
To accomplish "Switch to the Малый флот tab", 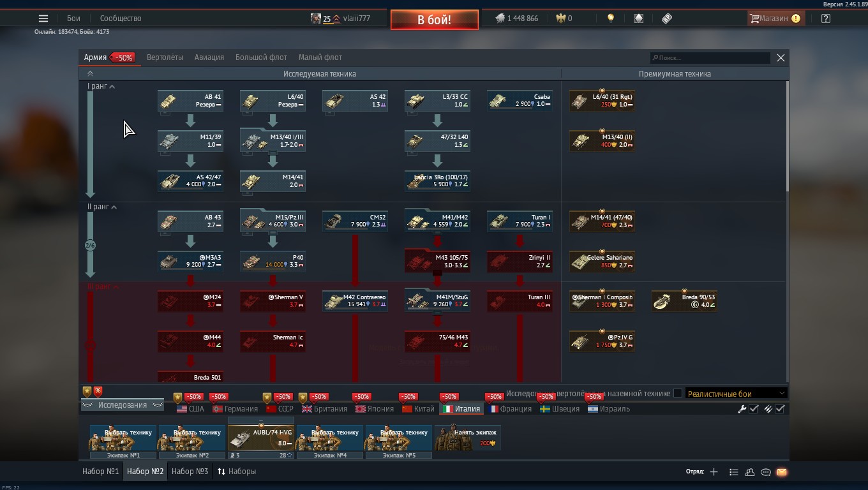I will [x=320, y=57].
